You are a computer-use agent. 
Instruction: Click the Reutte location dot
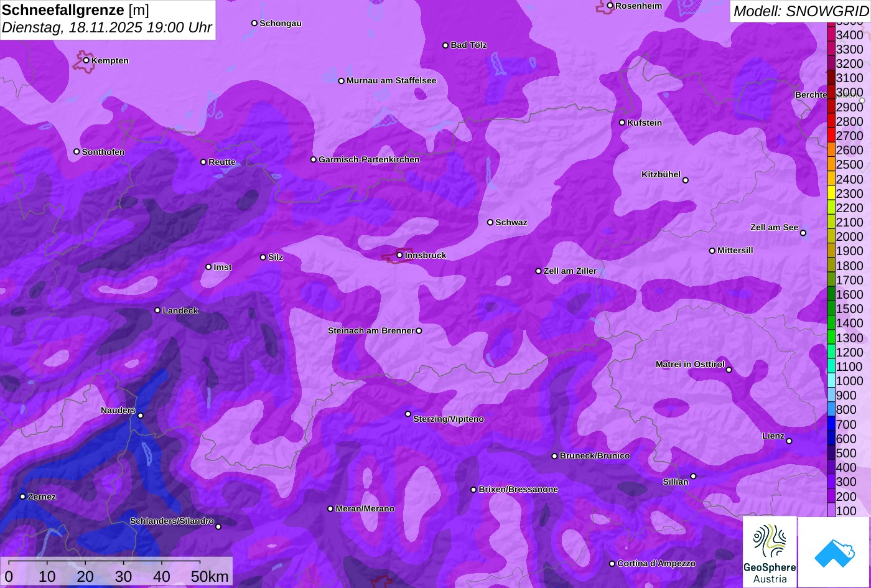click(203, 162)
